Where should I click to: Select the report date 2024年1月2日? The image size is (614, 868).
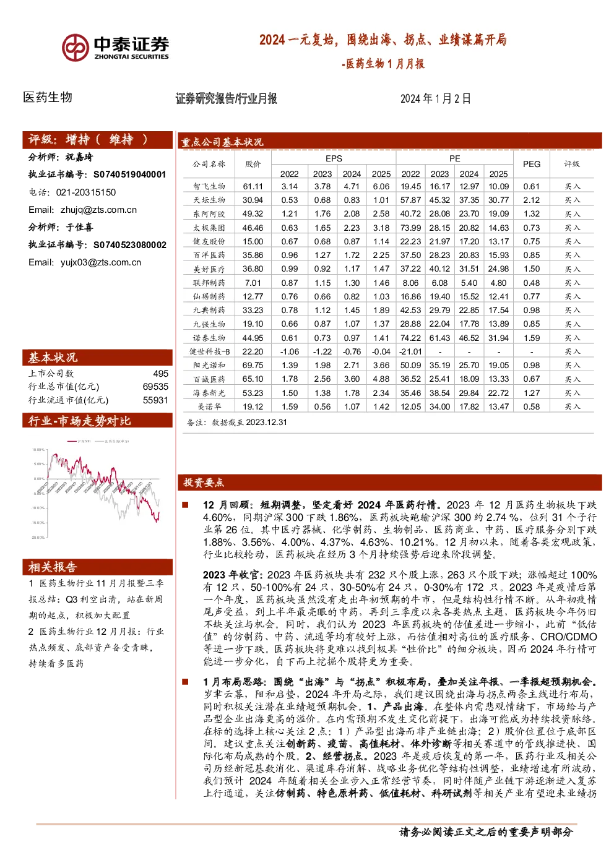436,98
